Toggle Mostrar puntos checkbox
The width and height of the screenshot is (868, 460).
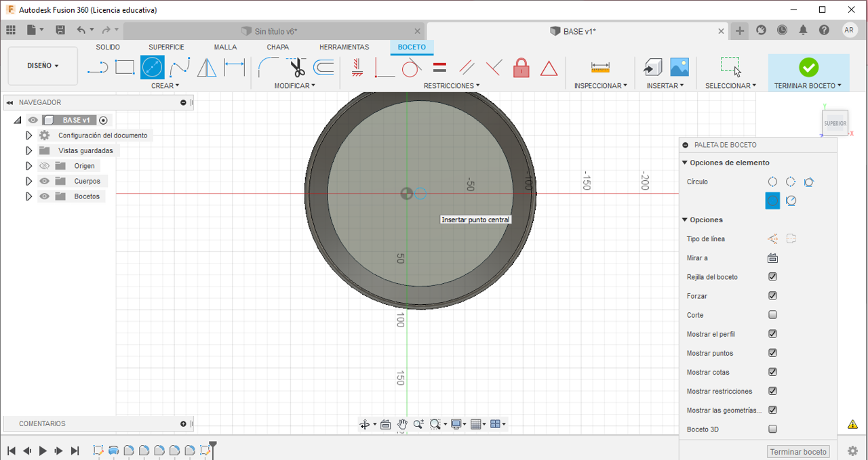coord(772,353)
